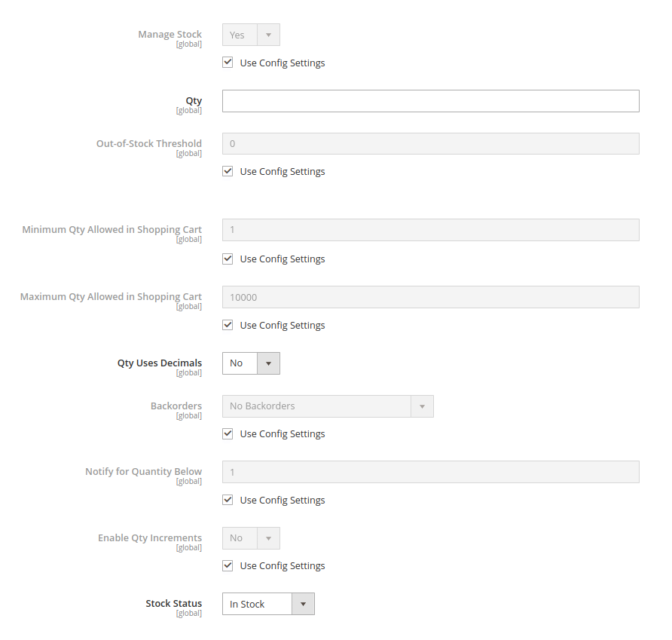Uncheck Use Config Settings for Backorders
Viewport: 672px width, 640px height.
[228, 433]
